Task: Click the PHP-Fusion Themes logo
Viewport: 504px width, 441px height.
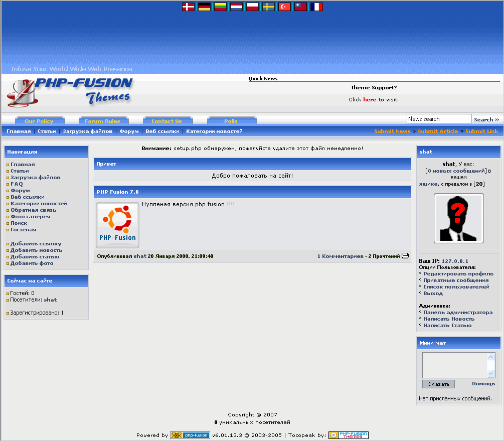Action: tap(69, 92)
